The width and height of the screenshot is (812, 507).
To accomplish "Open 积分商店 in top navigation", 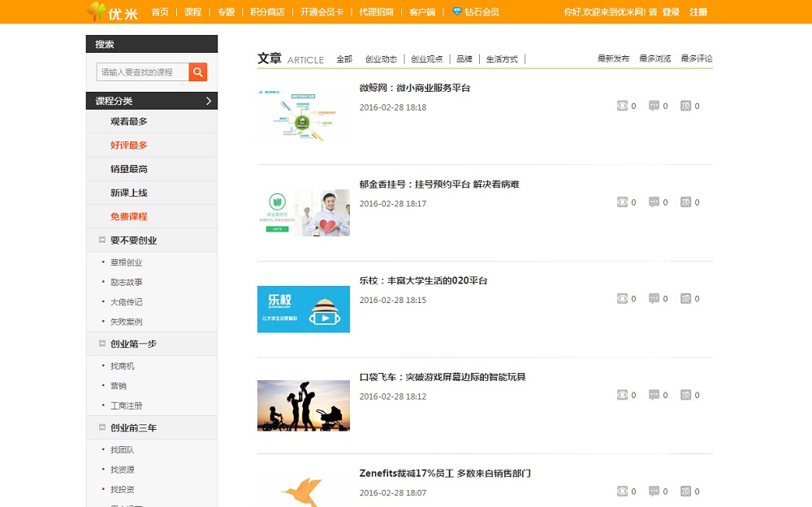I will [267, 12].
